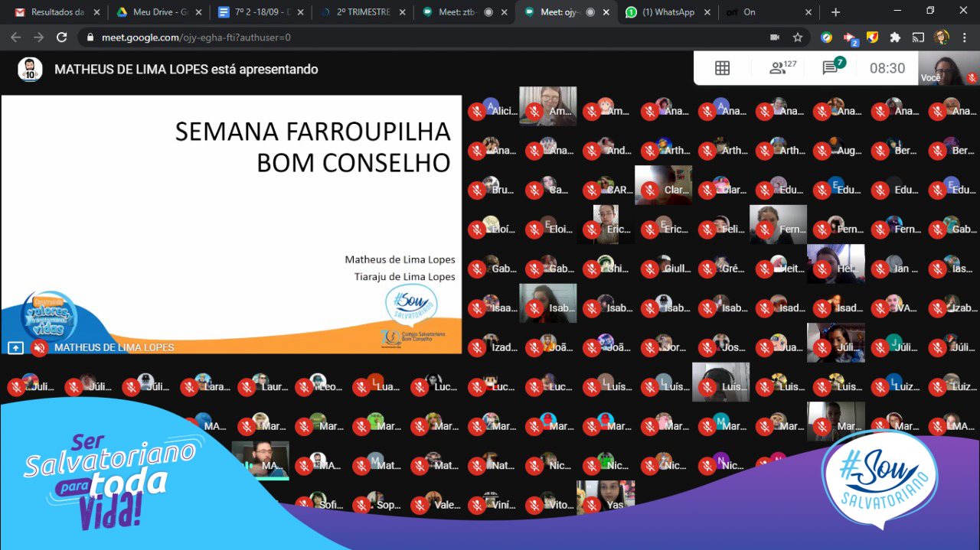The height and width of the screenshot is (550, 980).
Task: Open Chrome's three-dot menu
Action: 965,37
